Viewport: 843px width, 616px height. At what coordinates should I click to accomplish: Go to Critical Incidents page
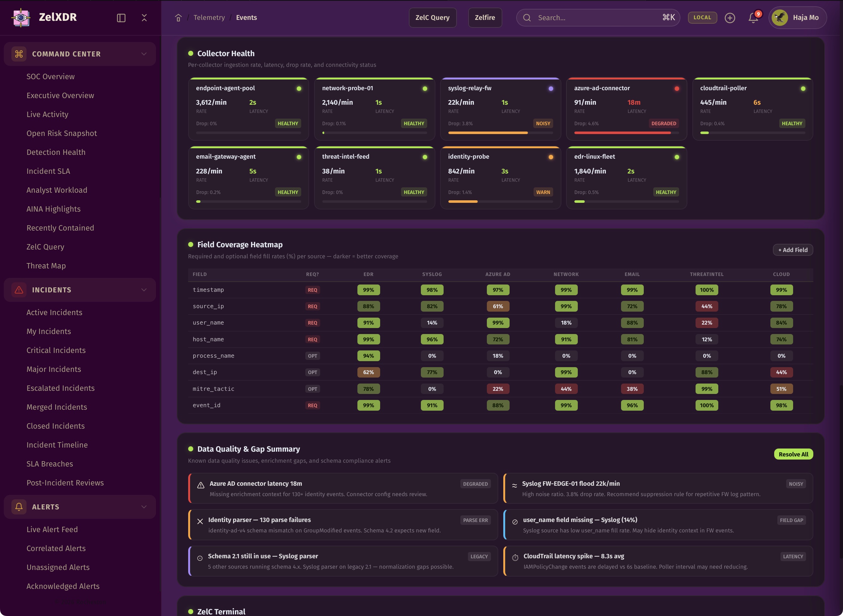click(x=56, y=350)
